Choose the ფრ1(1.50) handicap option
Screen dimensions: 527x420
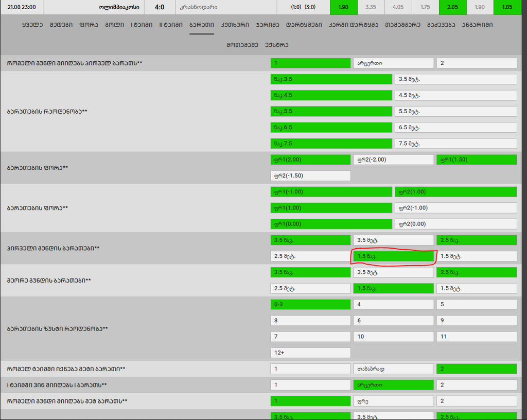[x=476, y=160]
